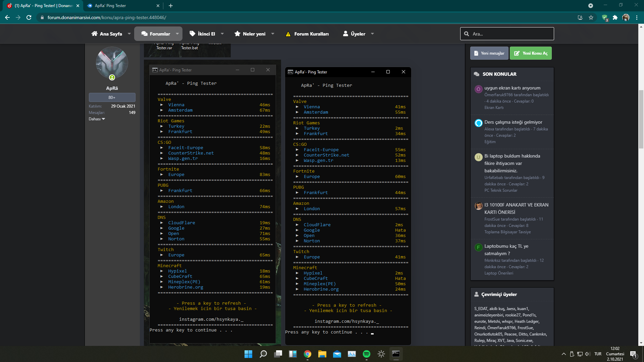Expand the Dahası user details

click(97, 119)
